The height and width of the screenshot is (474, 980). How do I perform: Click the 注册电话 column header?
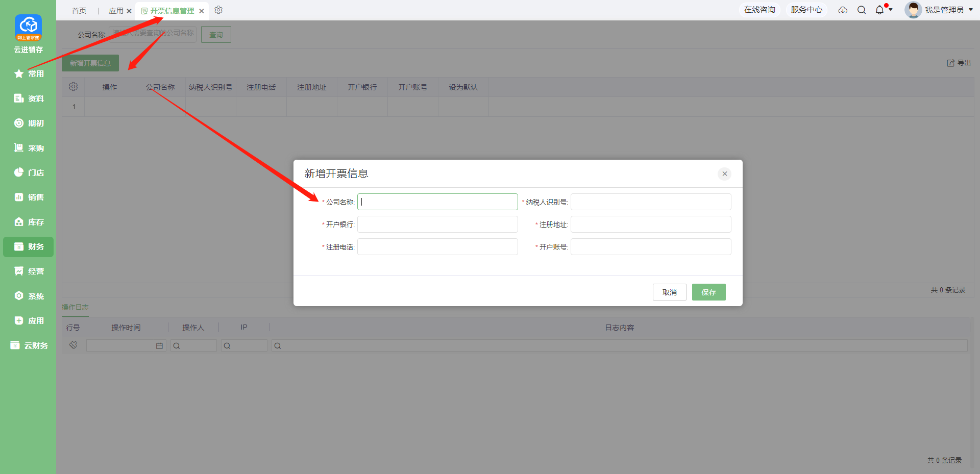click(x=261, y=87)
